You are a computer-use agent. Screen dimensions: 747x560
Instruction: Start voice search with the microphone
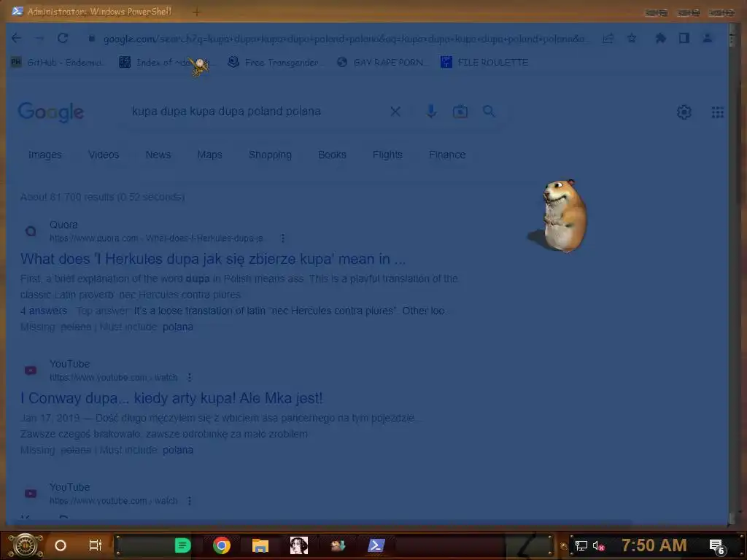431,112
